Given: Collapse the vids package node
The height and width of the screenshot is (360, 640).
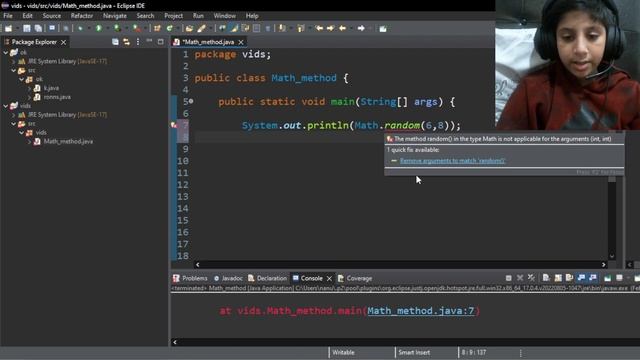Looking at the screenshot, I should (22, 133).
